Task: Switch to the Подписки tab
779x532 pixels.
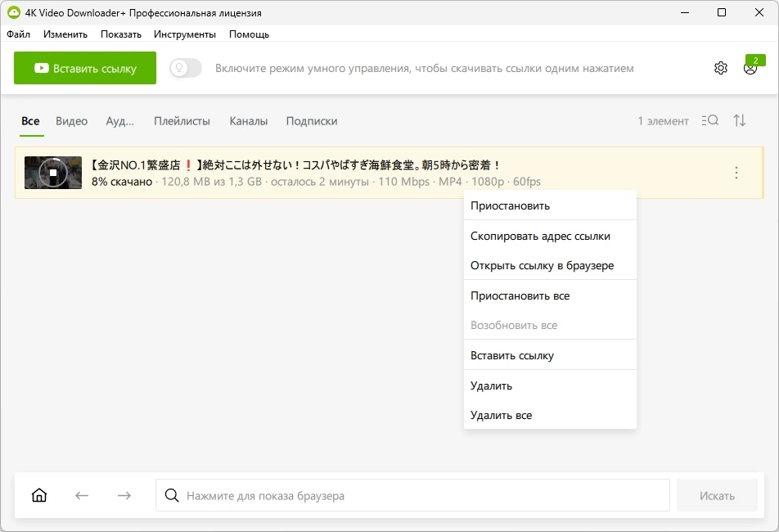Action: pos(312,121)
